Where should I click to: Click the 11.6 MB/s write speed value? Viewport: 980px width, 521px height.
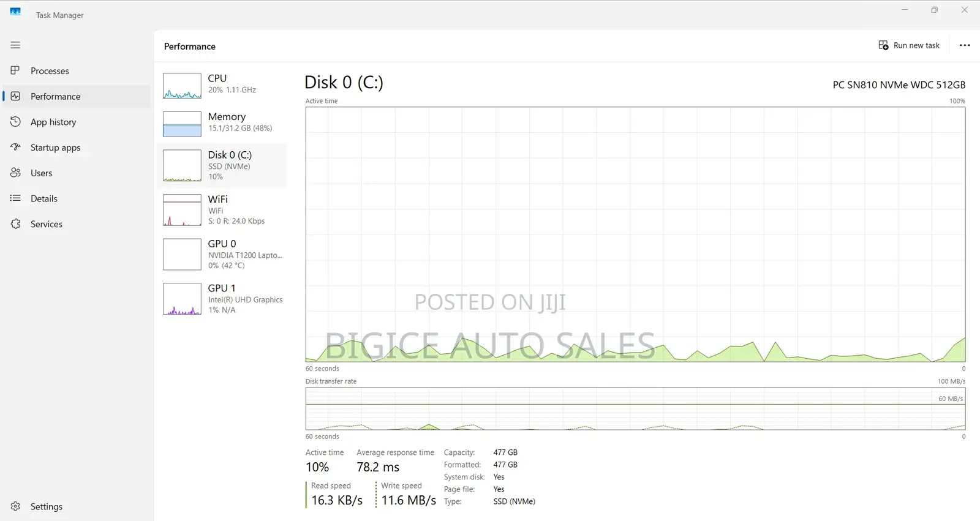tap(409, 500)
